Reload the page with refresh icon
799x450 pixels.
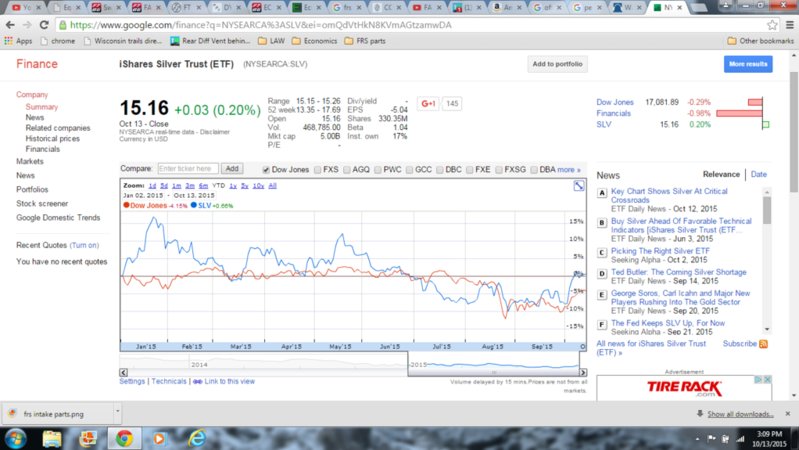44,25
